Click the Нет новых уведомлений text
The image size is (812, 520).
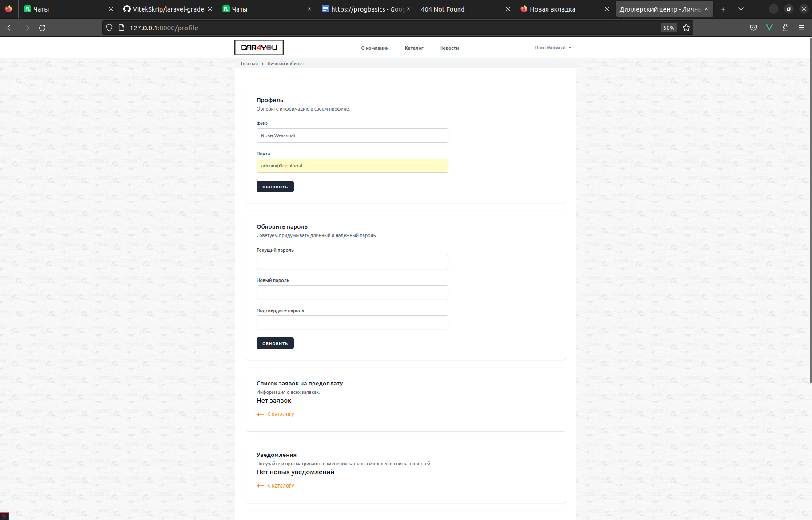click(295, 472)
